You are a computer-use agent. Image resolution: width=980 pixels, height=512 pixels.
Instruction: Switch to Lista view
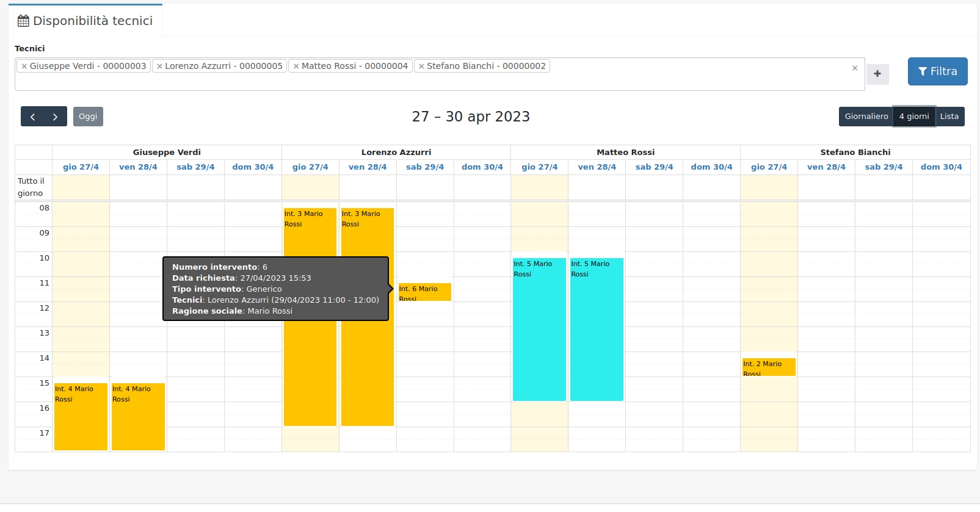tap(949, 117)
